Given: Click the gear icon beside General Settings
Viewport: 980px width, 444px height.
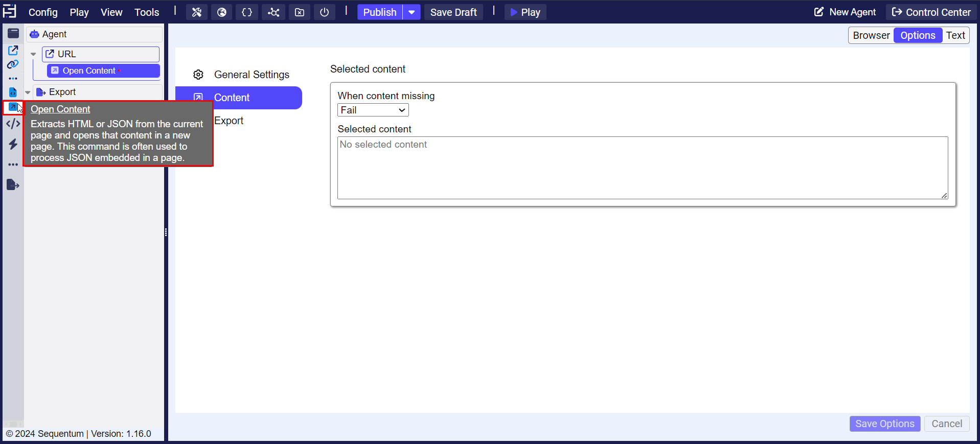Looking at the screenshot, I should (x=198, y=75).
